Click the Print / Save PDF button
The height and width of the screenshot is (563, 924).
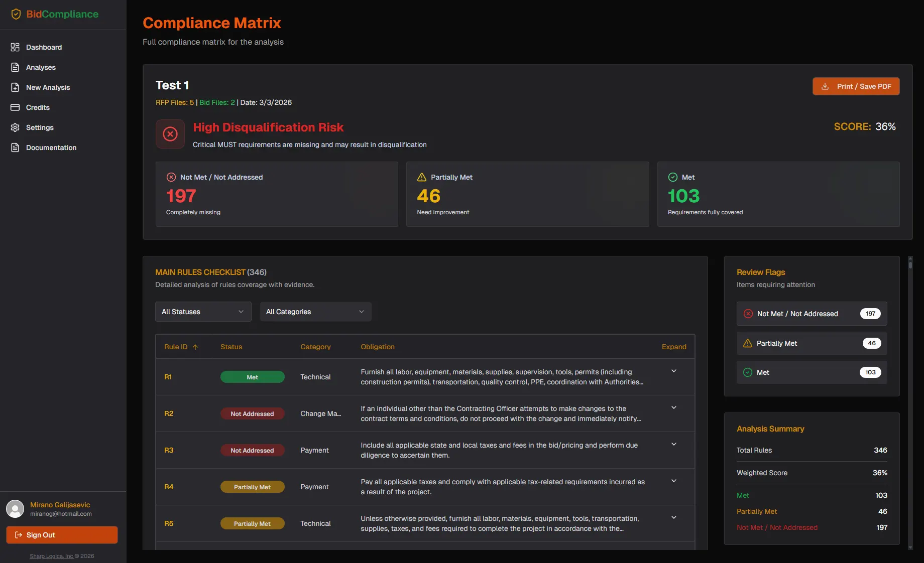tap(856, 86)
